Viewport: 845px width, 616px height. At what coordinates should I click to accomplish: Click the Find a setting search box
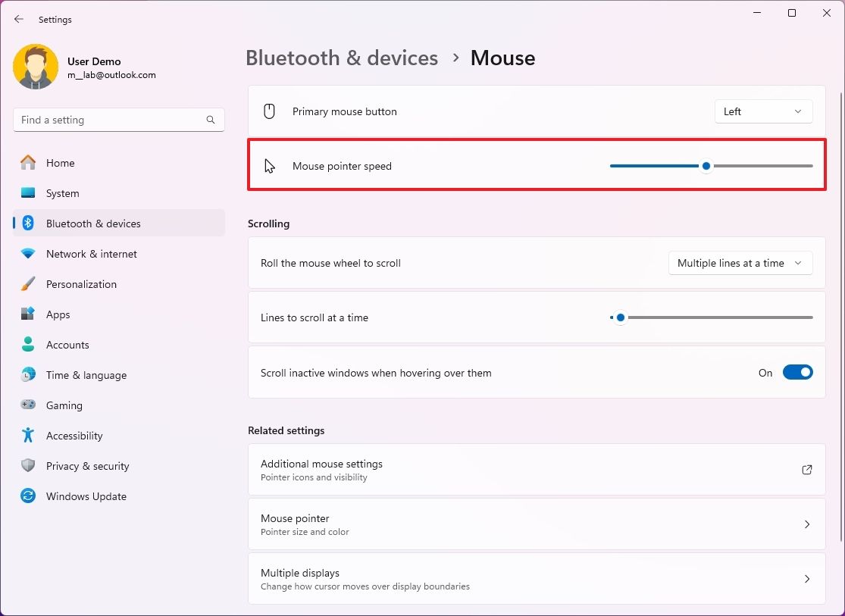[x=118, y=119]
